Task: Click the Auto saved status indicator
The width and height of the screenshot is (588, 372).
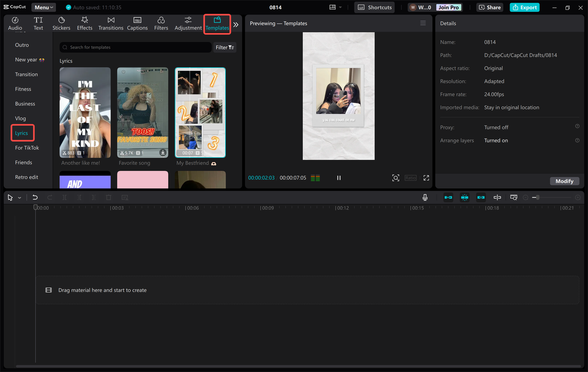Action: (x=94, y=7)
